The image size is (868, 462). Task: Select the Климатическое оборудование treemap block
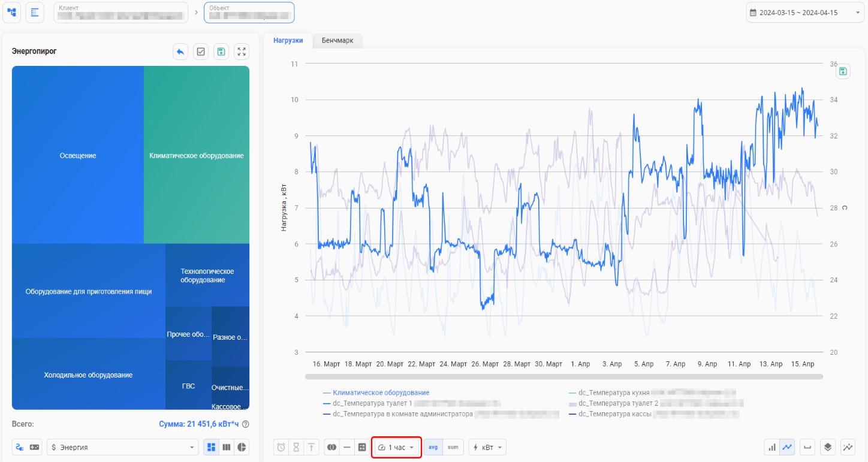tap(197, 155)
